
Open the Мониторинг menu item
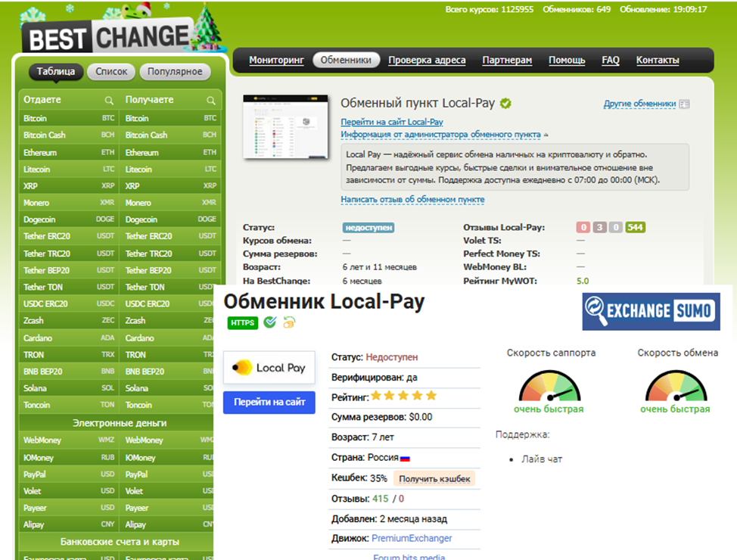pyautogui.click(x=276, y=61)
